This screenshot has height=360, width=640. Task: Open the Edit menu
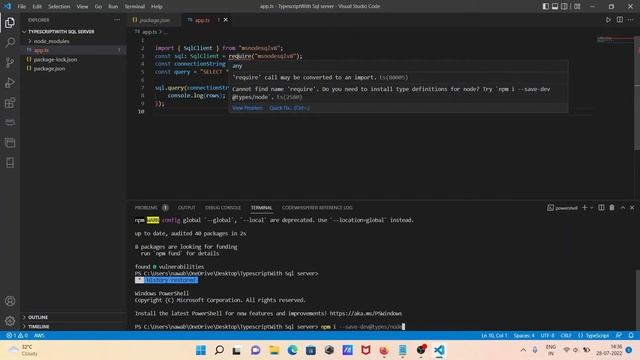tap(37, 7)
